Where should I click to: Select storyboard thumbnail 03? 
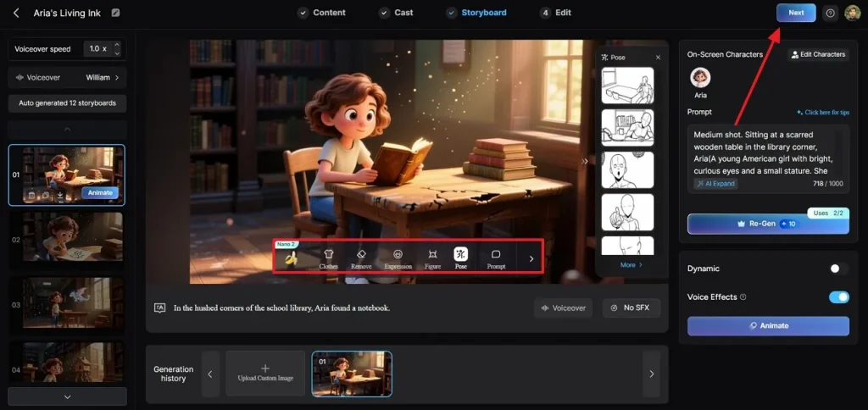pyautogui.click(x=73, y=302)
